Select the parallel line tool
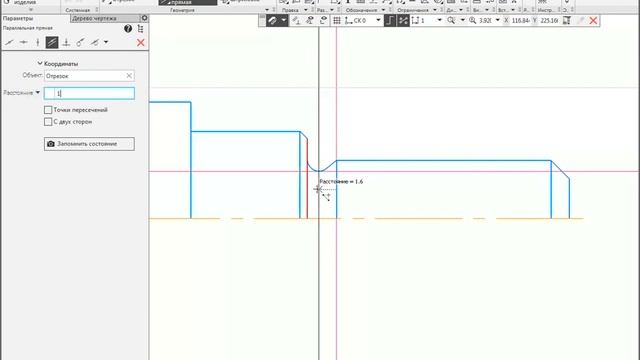 point(52,42)
